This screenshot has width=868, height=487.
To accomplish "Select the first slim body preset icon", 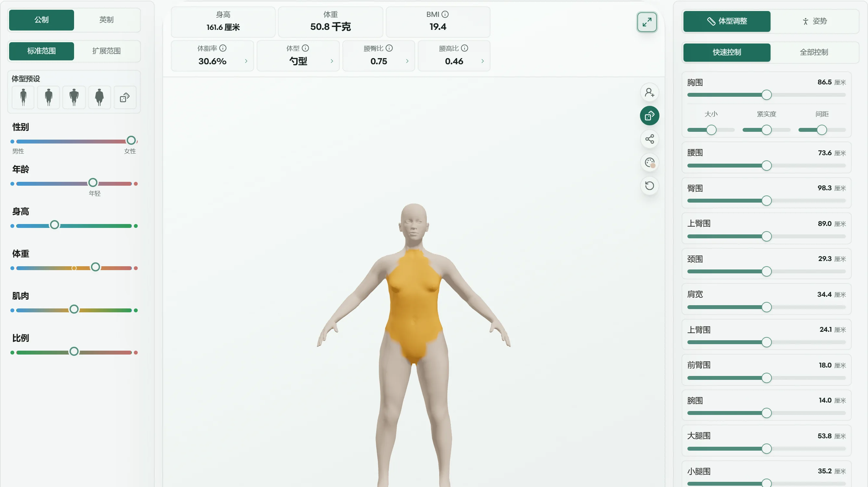I will (23, 97).
